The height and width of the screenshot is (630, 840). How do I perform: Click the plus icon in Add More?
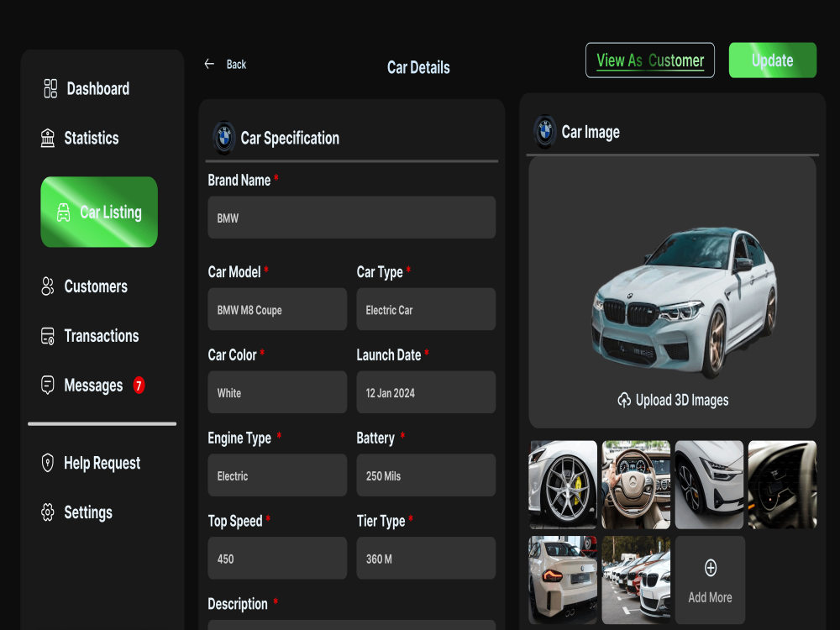tap(711, 568)
